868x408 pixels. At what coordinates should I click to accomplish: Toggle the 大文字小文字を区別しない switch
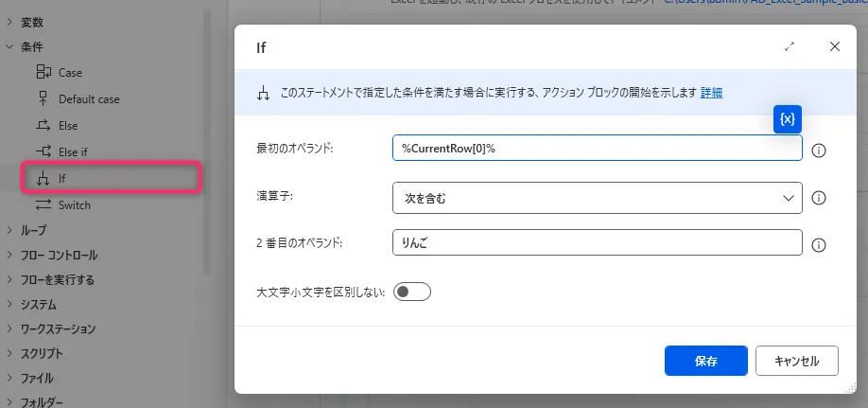(412, 292)
